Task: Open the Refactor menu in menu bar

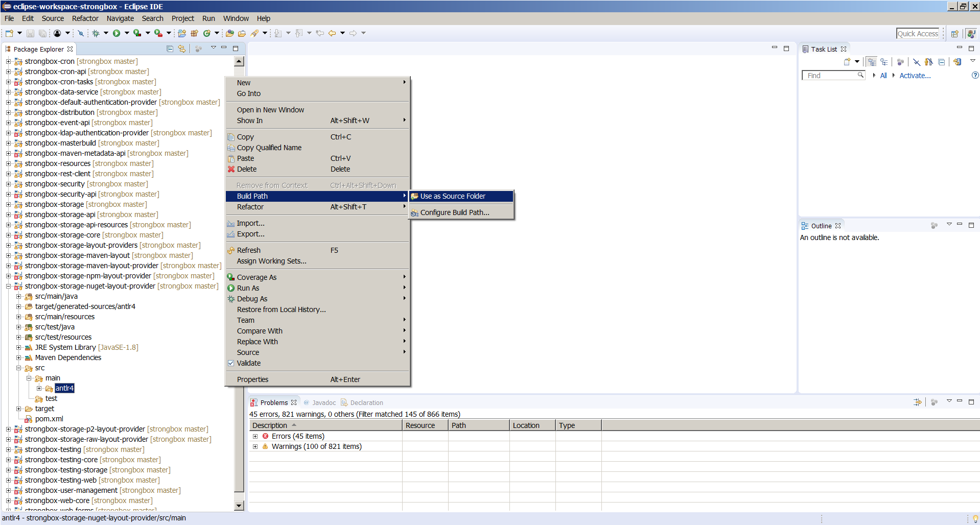Action: [x=85, y=18]
